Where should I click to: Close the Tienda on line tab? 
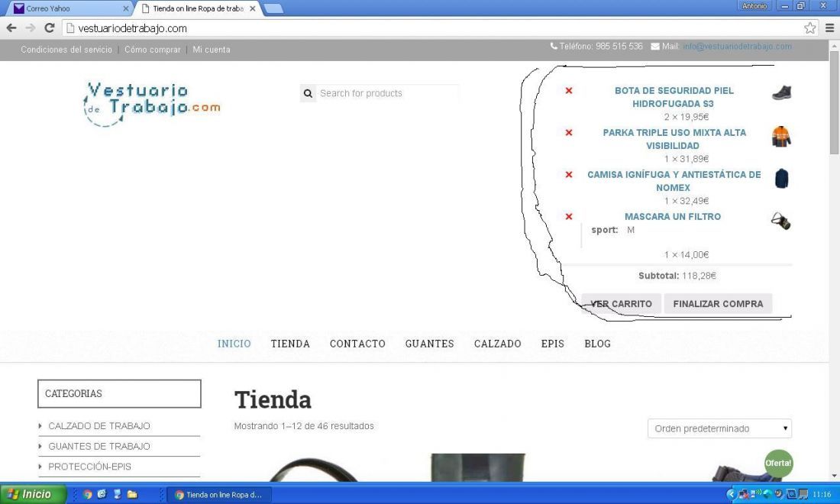click(252, 8)
